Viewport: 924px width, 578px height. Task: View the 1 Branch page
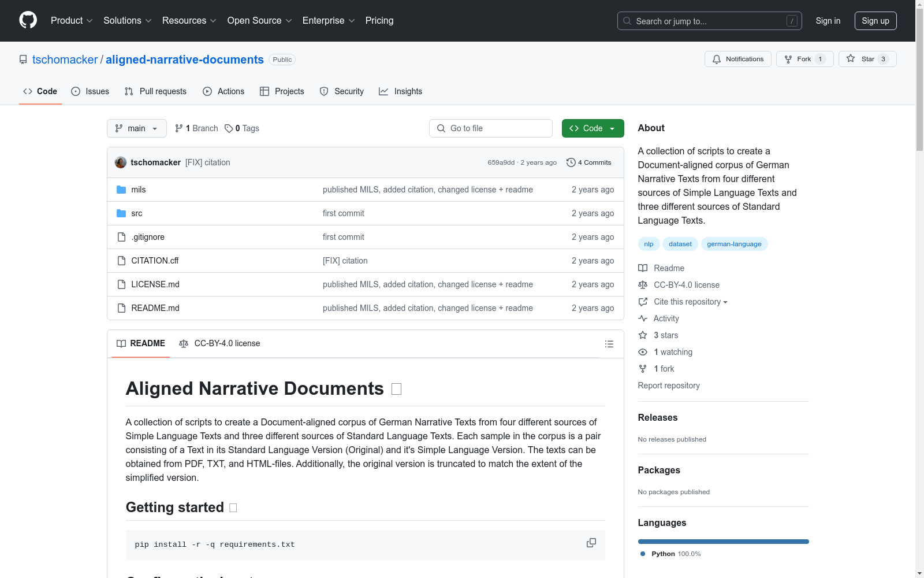[x=196, y=128]
